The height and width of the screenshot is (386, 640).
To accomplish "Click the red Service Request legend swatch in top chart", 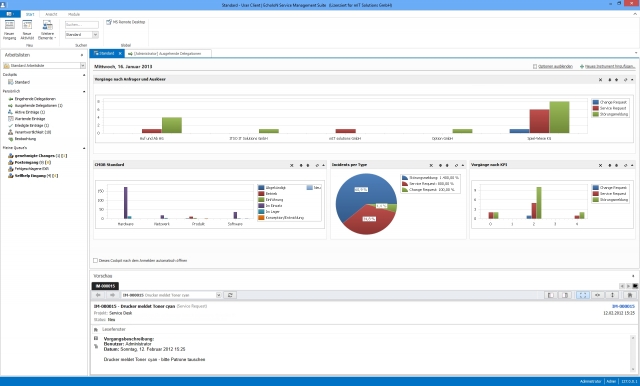I will click(x=596, y=109).
